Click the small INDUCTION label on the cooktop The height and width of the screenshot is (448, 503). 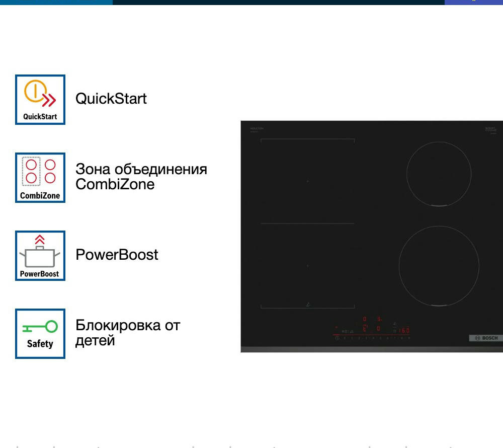pos(257,129)
